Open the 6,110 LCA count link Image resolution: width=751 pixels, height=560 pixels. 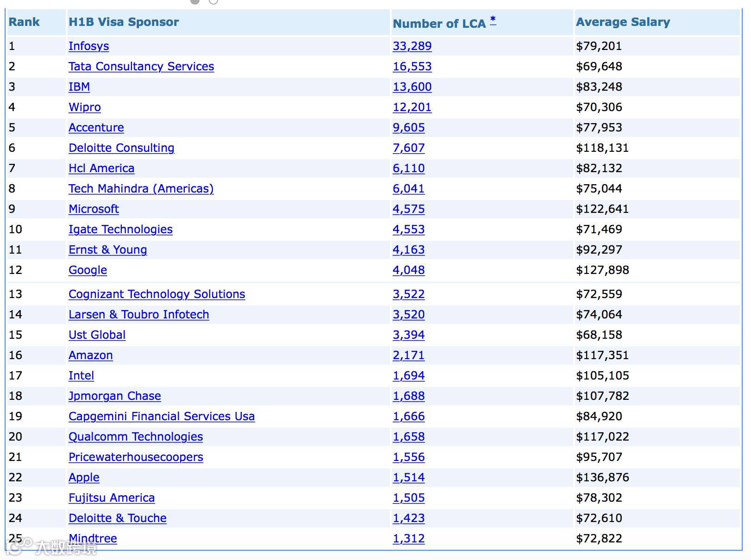pos(409,168)
